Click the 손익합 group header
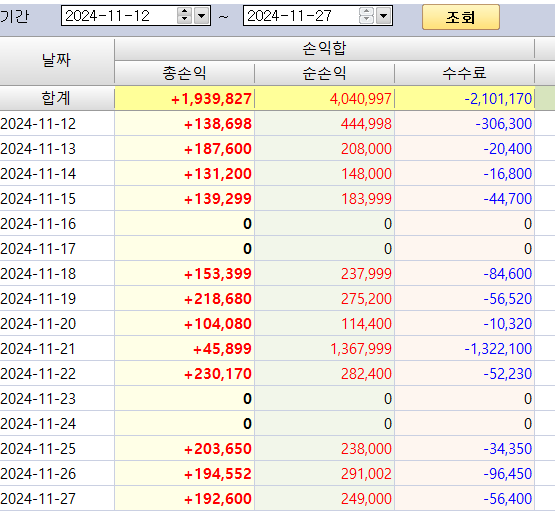 coord(324,48)
